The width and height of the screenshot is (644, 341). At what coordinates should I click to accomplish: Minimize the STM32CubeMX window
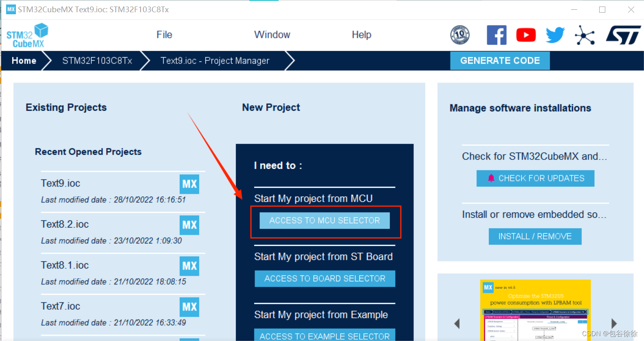[x=574, y=9]
